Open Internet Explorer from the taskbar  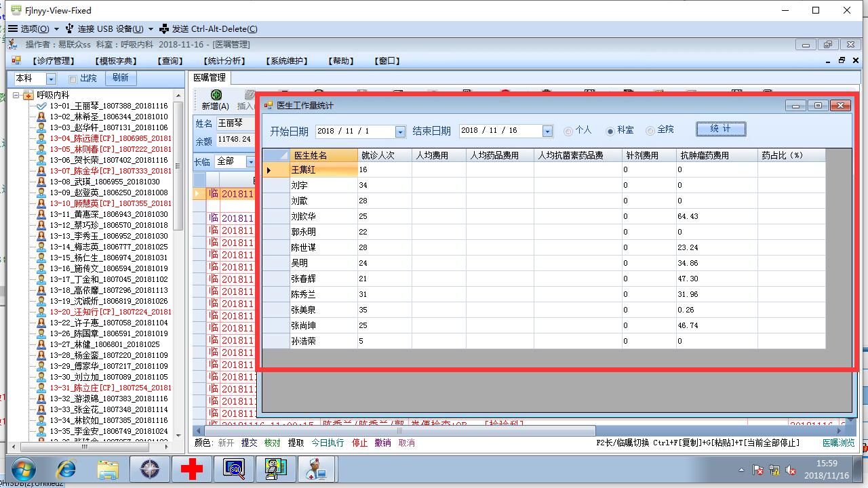pyautogui.click(x=66, y=469)
